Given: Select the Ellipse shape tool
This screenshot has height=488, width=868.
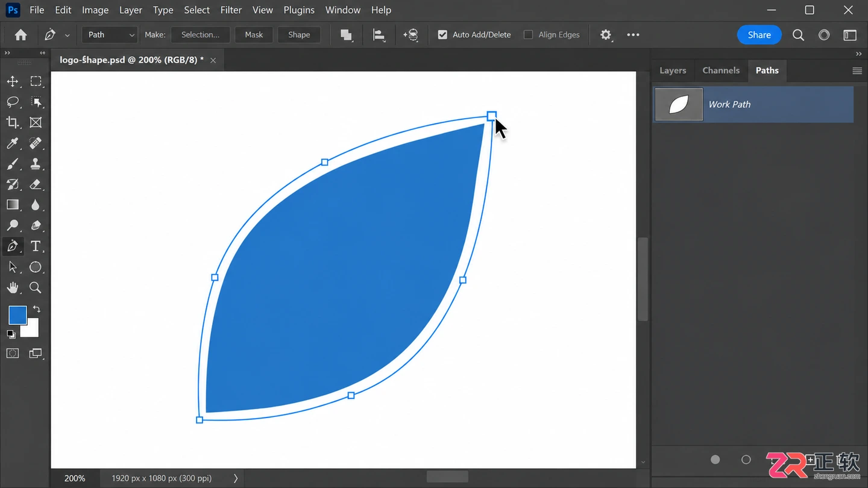Looking at the screenshot, I should click(36, 267).
